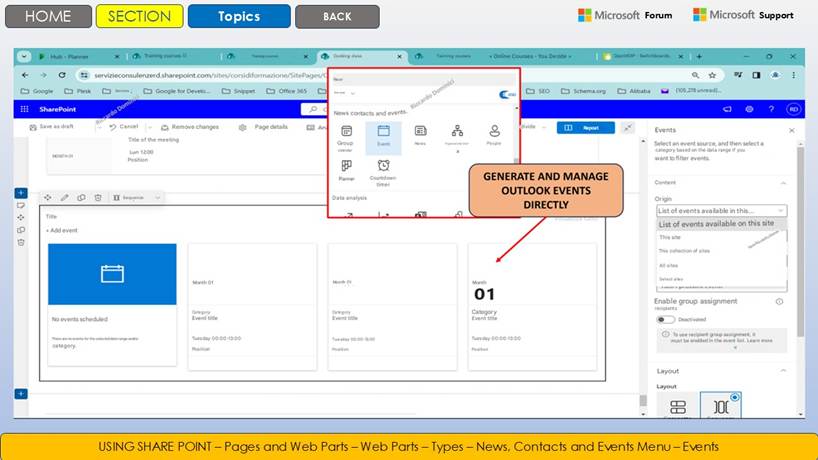Expand the Origin events list dropdown
Screen dimensions: 818x460
[x=720, y=211]
